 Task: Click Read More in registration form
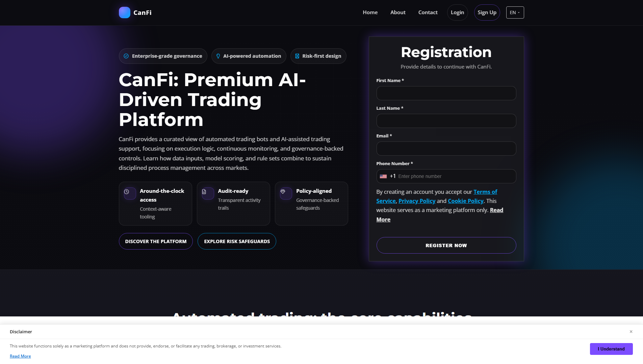coord(496,210)
